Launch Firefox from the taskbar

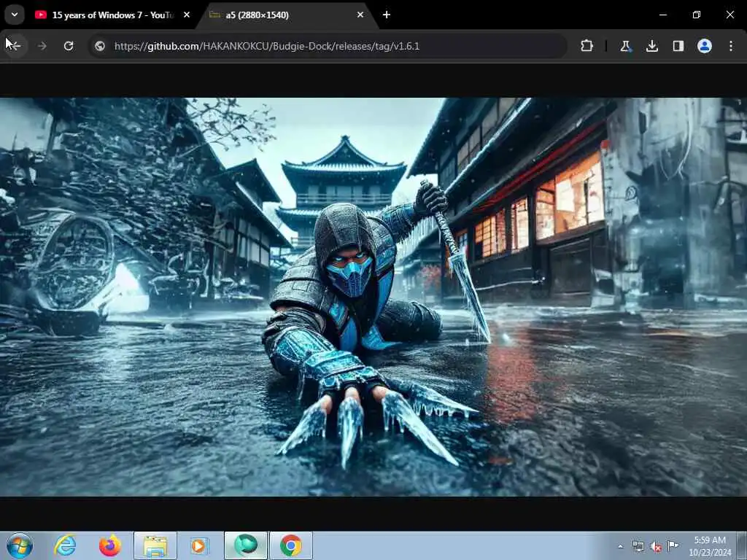(x=110, y=545)
